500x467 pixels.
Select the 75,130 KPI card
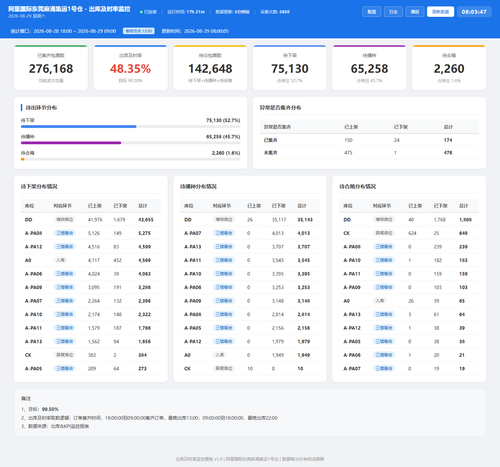[290, 68]
